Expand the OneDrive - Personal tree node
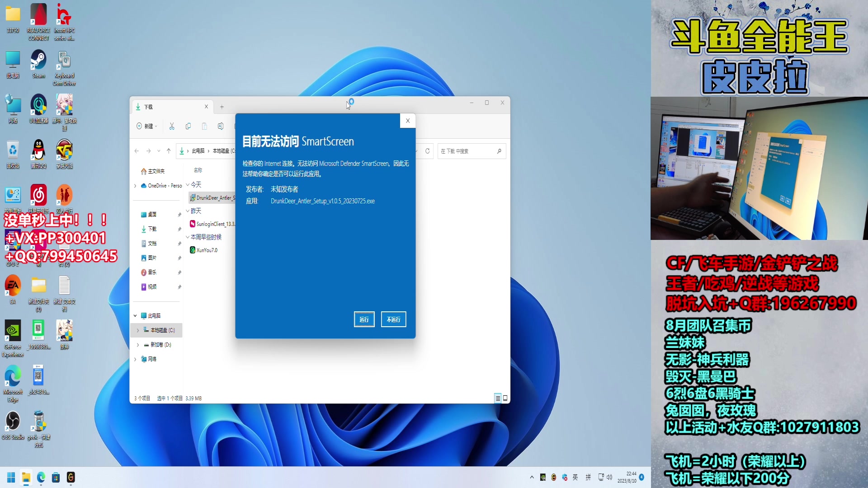Image resolution: width=868 pixels, height=488 pixels. 135,186
